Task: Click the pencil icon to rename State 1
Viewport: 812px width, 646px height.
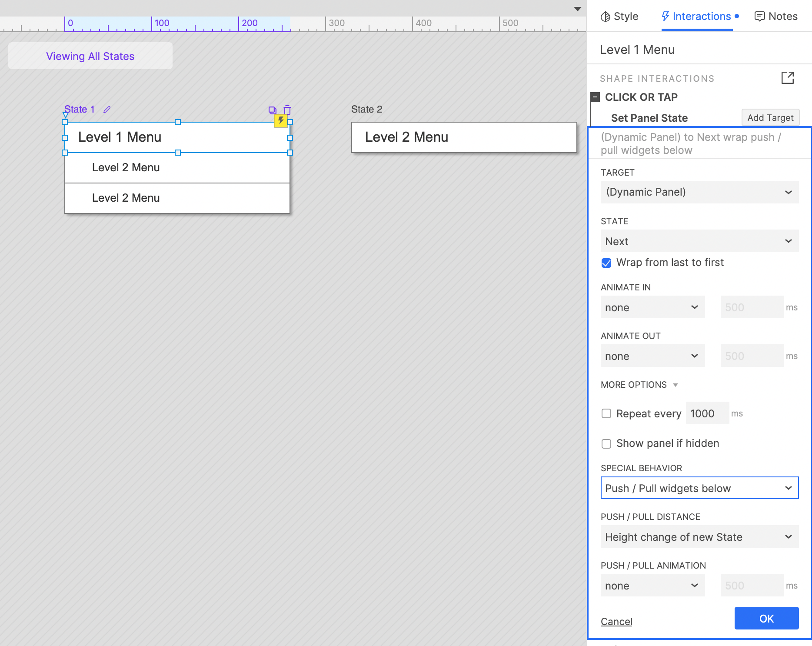Action: (107, 110)
